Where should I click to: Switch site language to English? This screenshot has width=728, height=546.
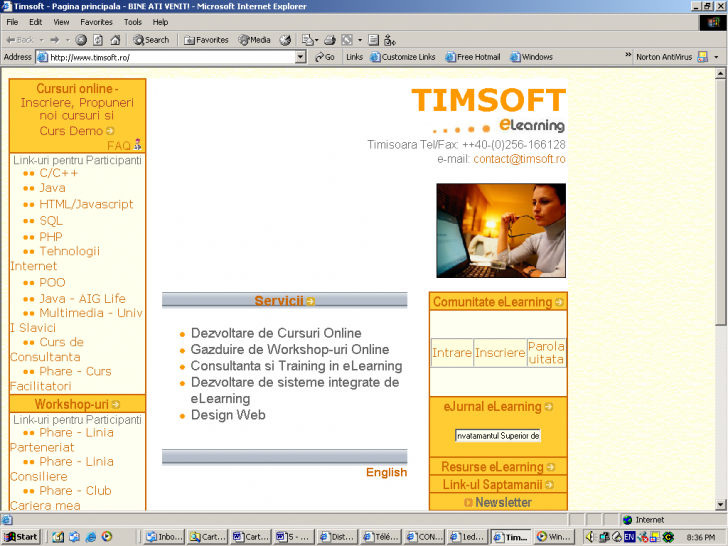pyautogui.click(x=386, y=473)
